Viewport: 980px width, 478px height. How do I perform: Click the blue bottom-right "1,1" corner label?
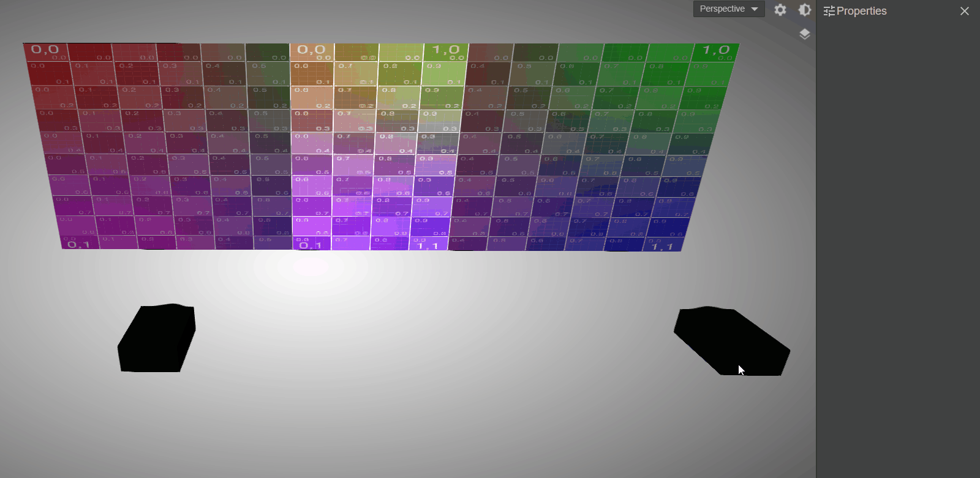662,246
